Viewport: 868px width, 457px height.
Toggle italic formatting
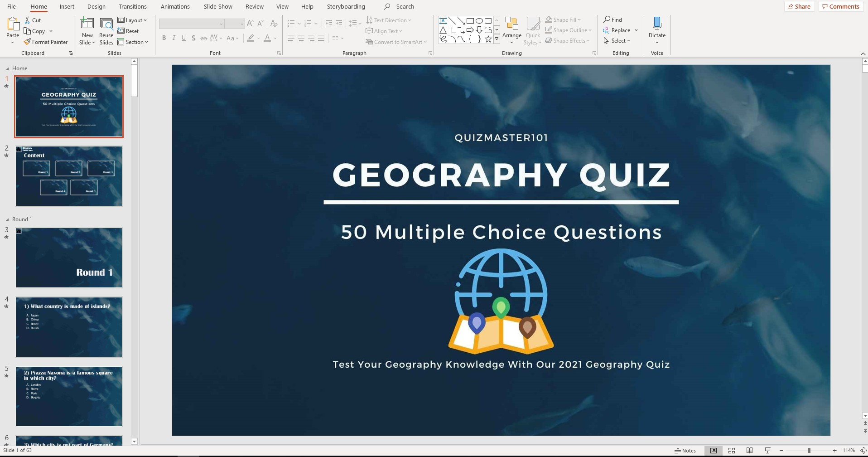click(174, 38)
